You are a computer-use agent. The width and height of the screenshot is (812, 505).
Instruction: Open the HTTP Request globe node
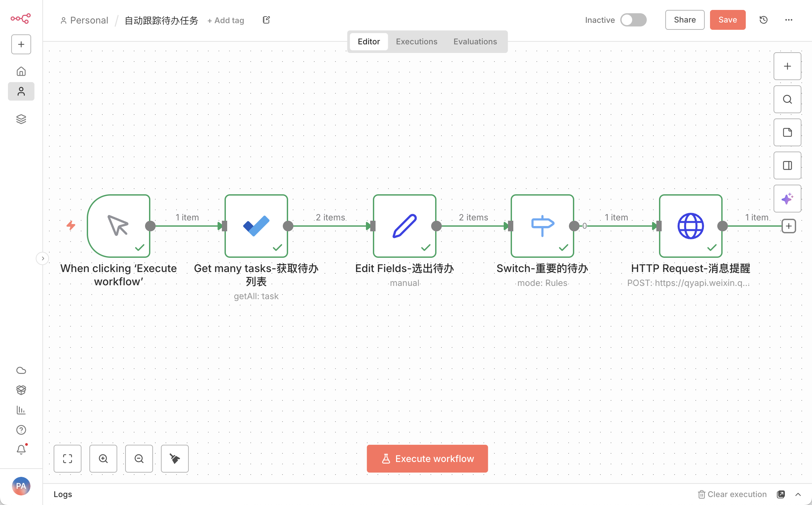[690, 226]
